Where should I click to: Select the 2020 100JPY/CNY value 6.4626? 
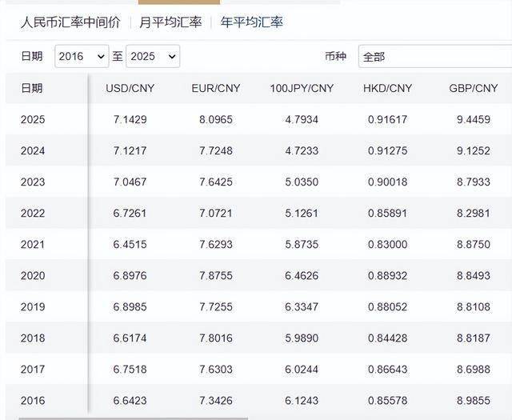coord(302,276)
